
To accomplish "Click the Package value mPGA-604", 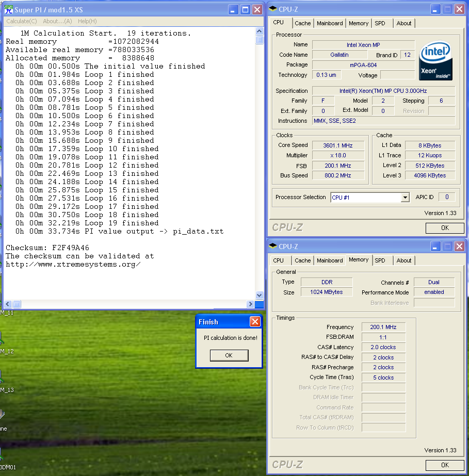I will pyautogui.click(x=363, y=65).
